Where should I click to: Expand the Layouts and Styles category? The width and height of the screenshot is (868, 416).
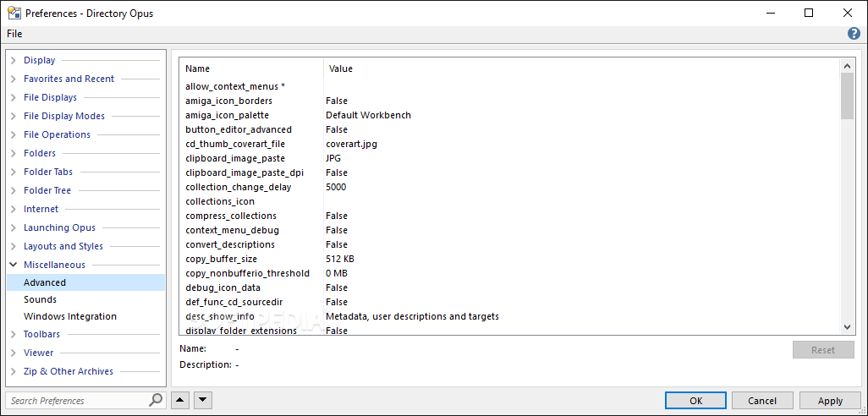coord(14,246)
